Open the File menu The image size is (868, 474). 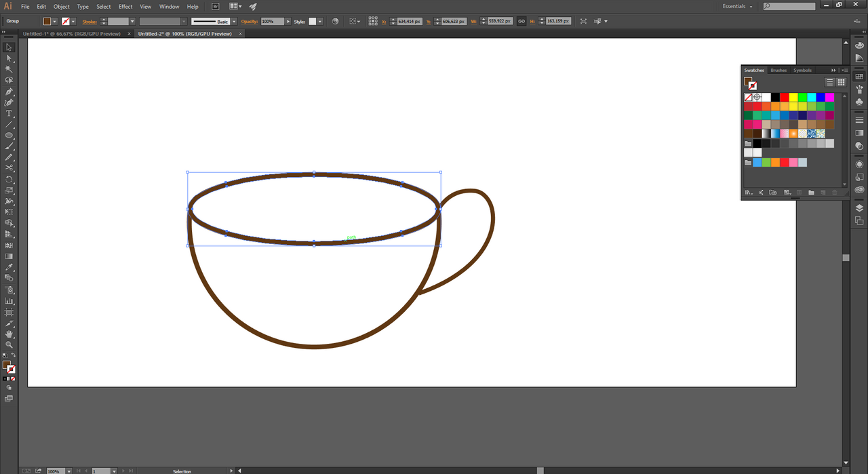[25, 6]
